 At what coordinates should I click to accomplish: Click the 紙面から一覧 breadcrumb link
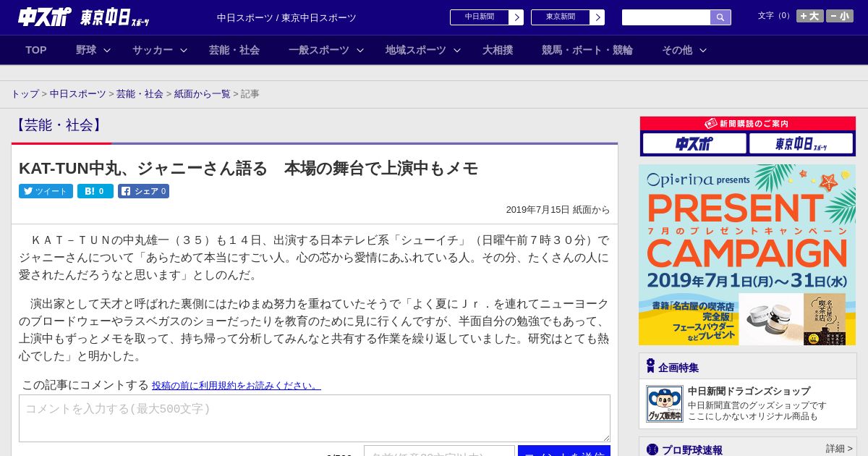pos(203,94)
